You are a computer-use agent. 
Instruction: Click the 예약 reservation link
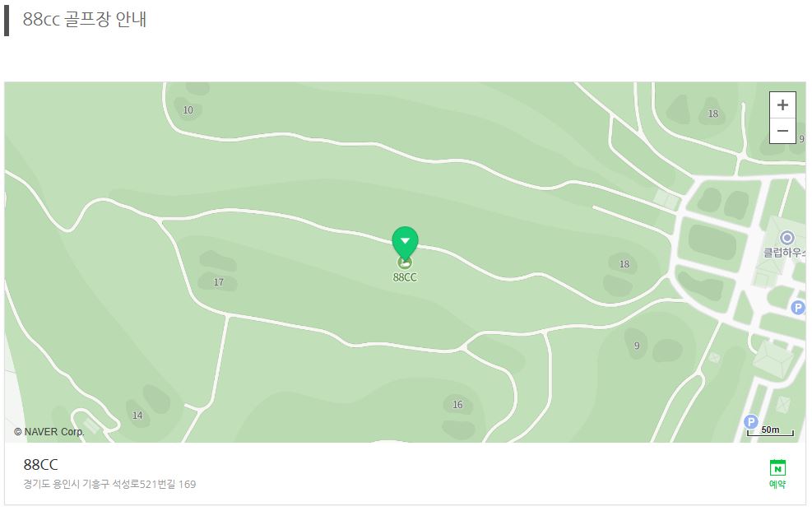[x=777, y=484]
